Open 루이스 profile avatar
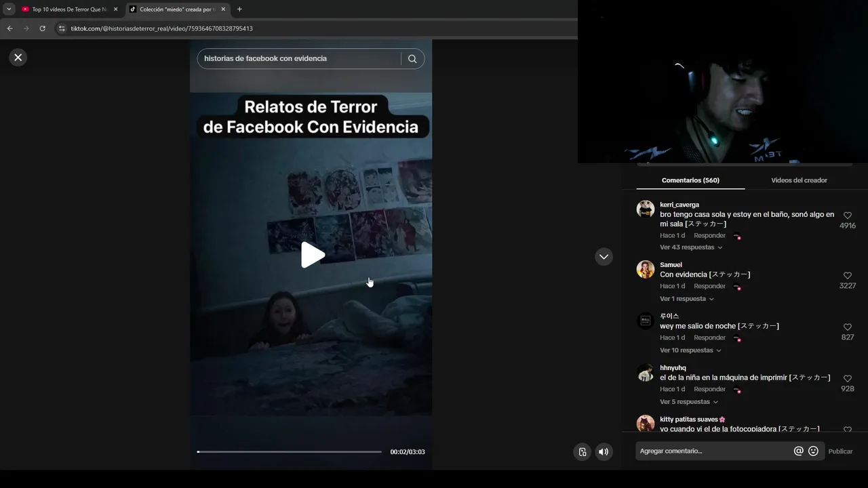Screen dimensions: 868x488 click(x=646, y=321)
